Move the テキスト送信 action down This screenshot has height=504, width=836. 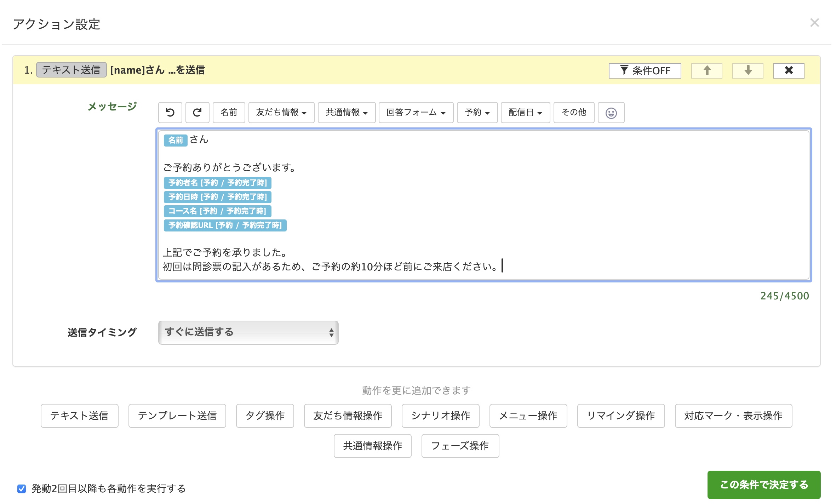748,70
